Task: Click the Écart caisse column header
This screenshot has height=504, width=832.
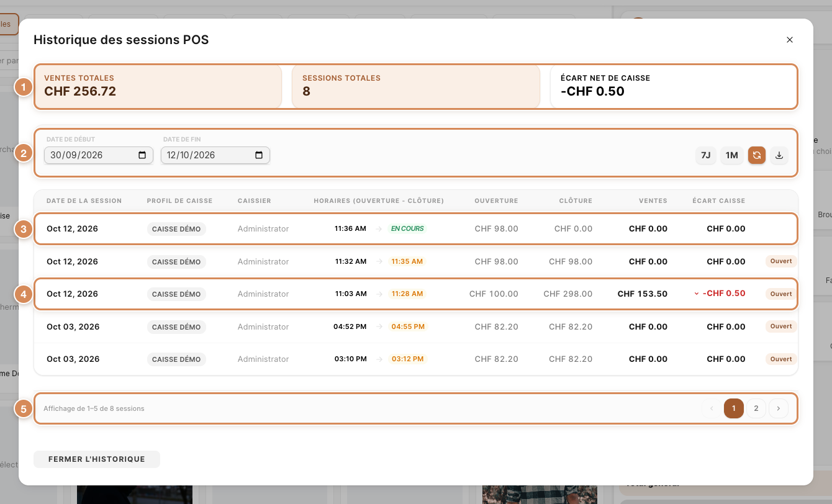Action: point(719,201)
